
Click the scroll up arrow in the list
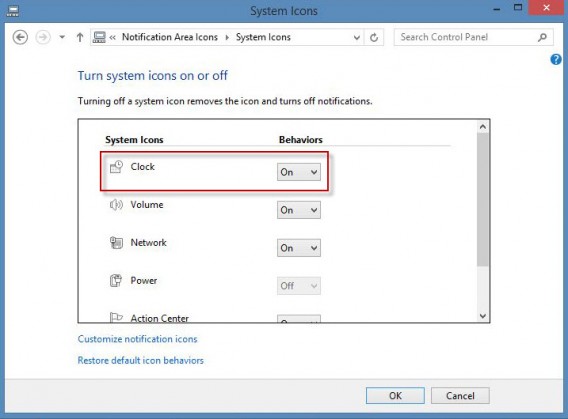click(483, 127)
